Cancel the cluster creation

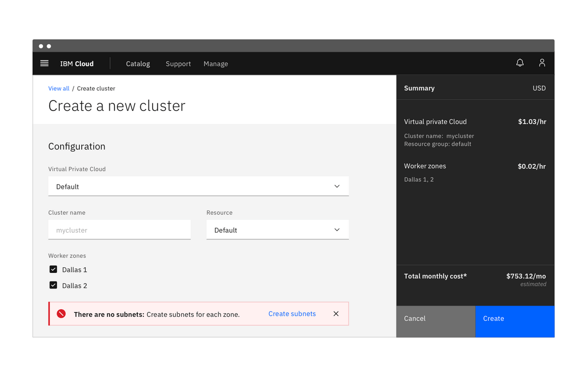(435, 321)
